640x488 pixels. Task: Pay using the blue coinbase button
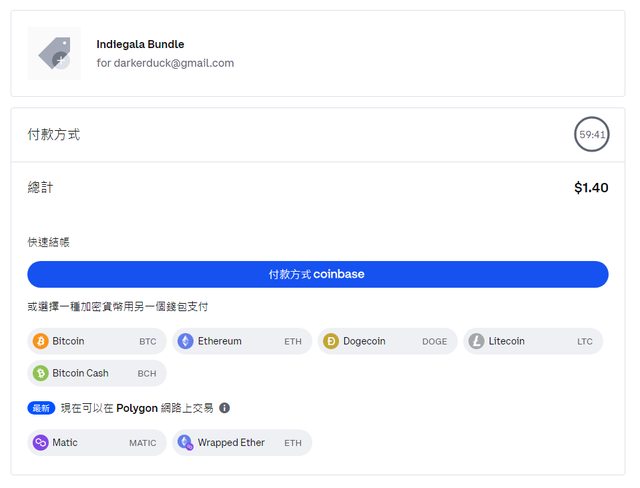[x=317, y=274]
